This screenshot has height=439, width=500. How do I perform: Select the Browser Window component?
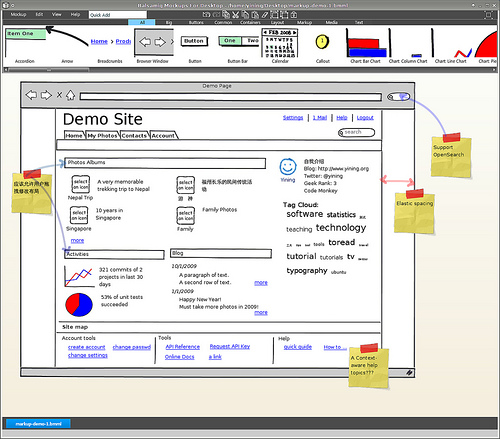click(x=154, y=42)
